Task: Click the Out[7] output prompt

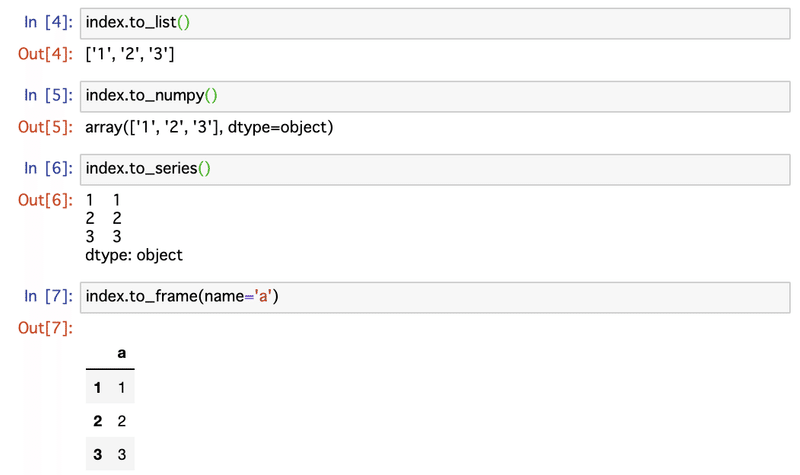Action: tap(46, 327)
